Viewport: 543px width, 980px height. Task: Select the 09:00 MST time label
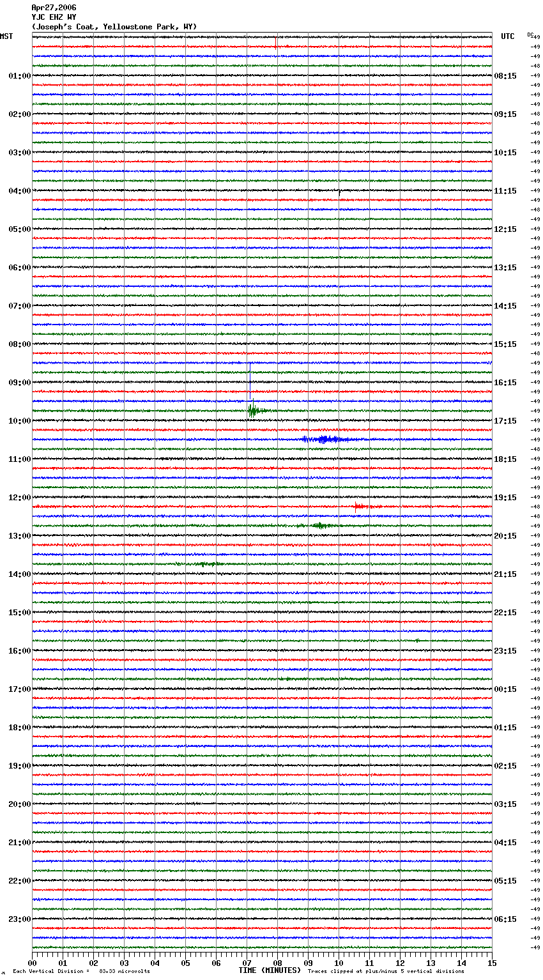tap(20, 383)
